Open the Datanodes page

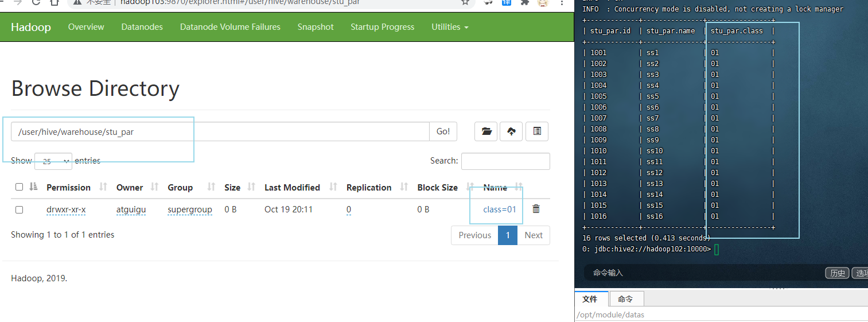click(x=142, y=27)
